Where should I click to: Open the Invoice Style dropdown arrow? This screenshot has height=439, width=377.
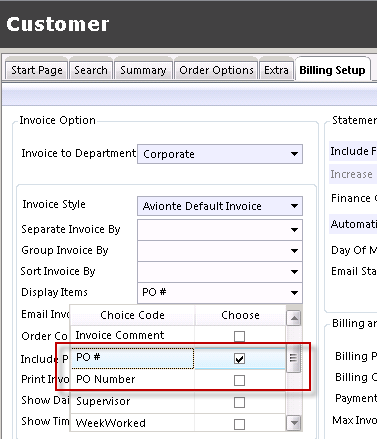click(x=294, y=206)
